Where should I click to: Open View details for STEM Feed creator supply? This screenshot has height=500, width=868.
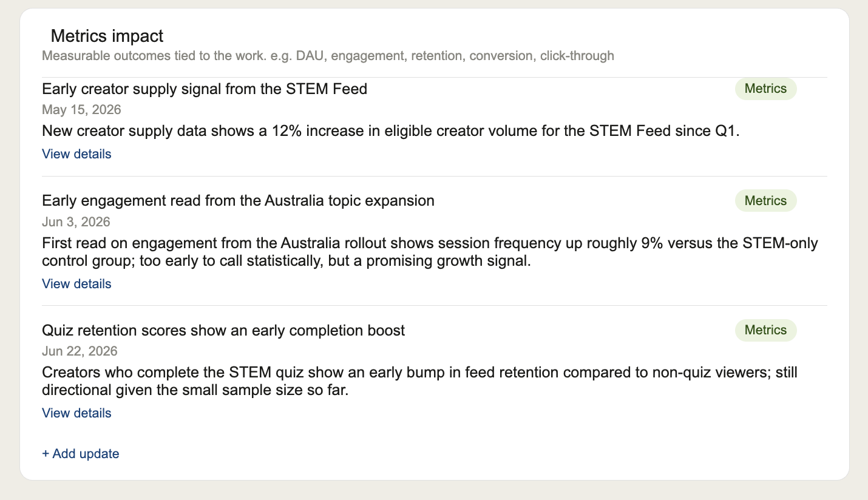point(76,154)
